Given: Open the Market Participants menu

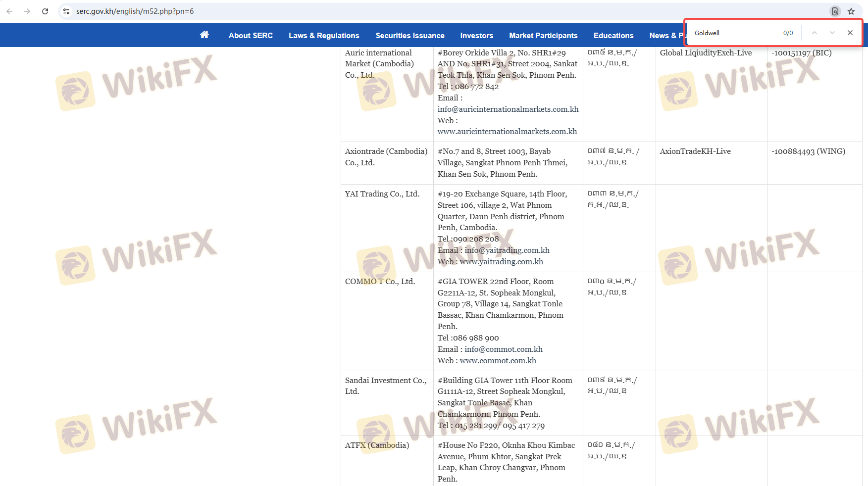Looking at the screenshot, I should [543, 36].
